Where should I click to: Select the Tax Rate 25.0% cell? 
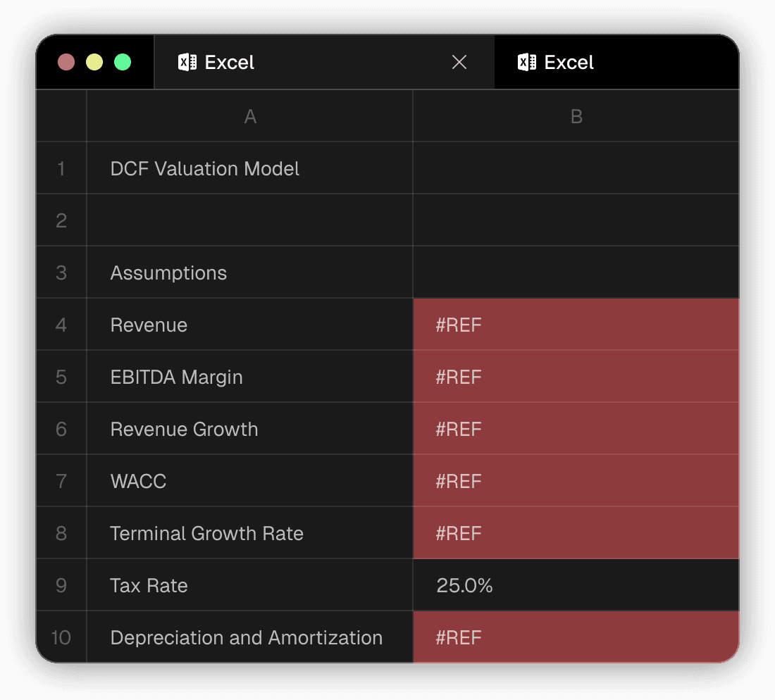(x=576, y=585)
